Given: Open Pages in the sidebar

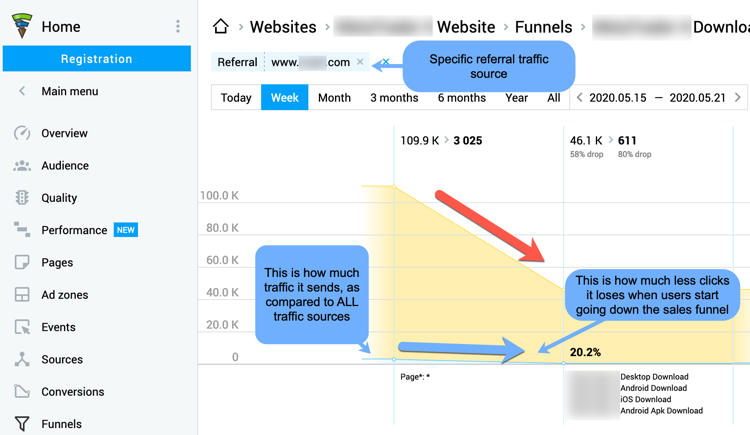Looking at the screenshot, I should pos(57,262).
